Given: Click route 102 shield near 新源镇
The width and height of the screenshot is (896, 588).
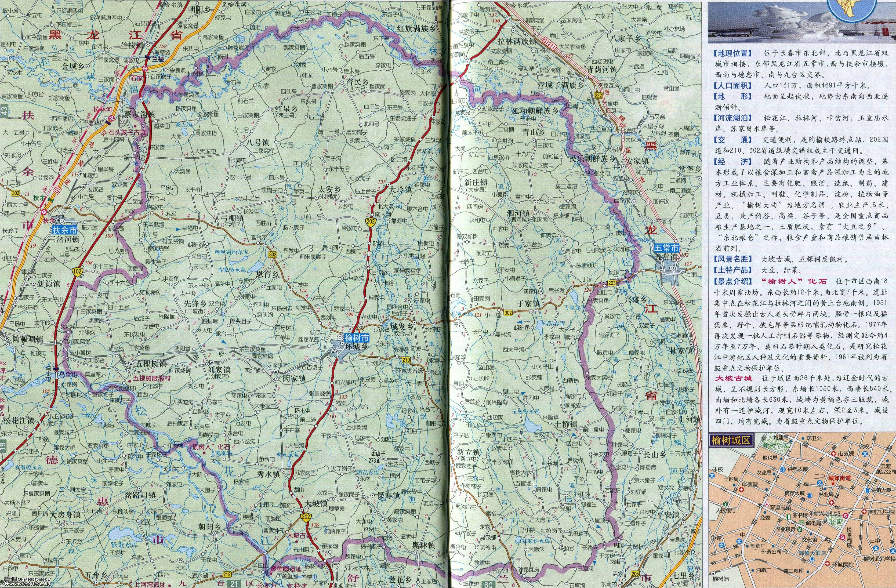Looking at the screenshot, I should pyautogui.click(x=78, y=272).
